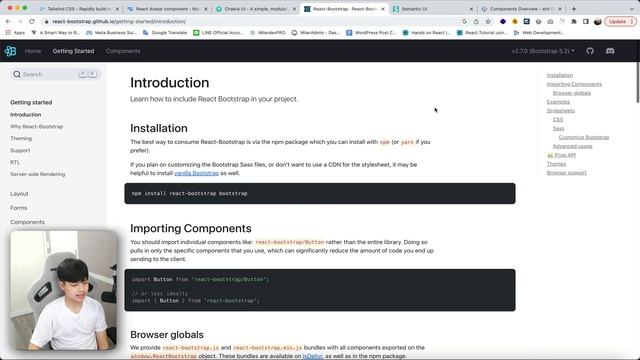
Task: Click the docs Search input field
Action: (x=56, y=74)
